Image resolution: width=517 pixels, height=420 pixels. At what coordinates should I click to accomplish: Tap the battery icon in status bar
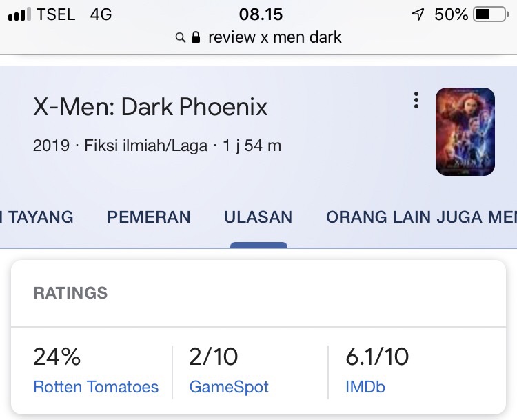pos(490,14)
